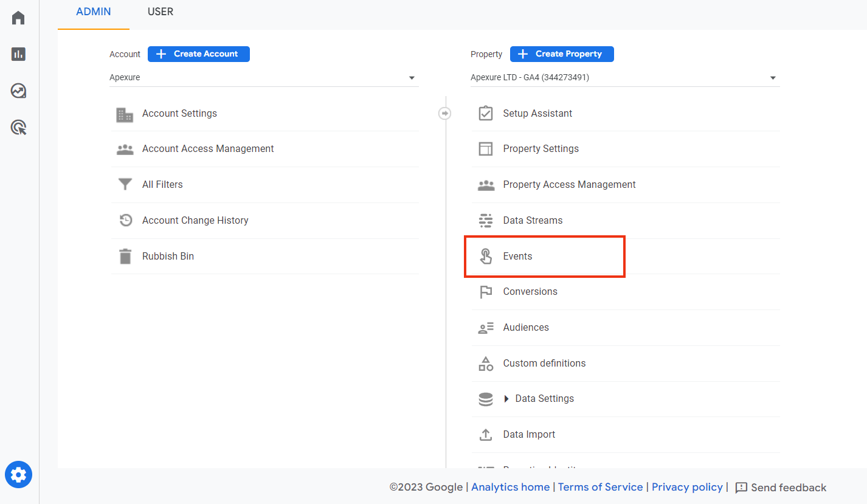Click the Send feedback speech bubble icon
Viewport: 867px width, 504px height.
(x=741, y=488)
